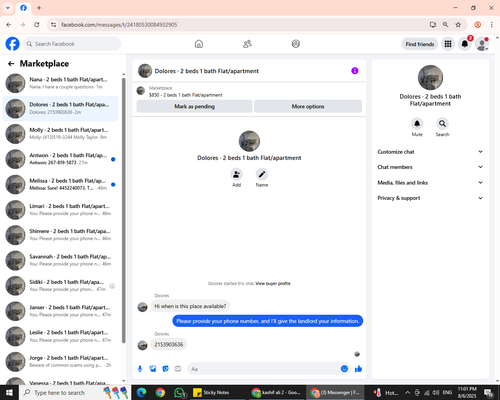
Task: Open the Molly conversation
Action: tap(60, 134)
